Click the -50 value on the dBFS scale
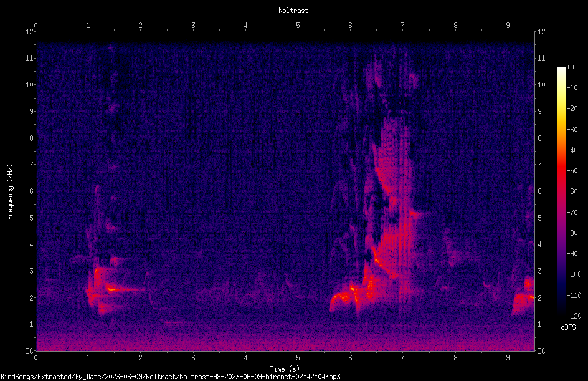 click(572, 171)
